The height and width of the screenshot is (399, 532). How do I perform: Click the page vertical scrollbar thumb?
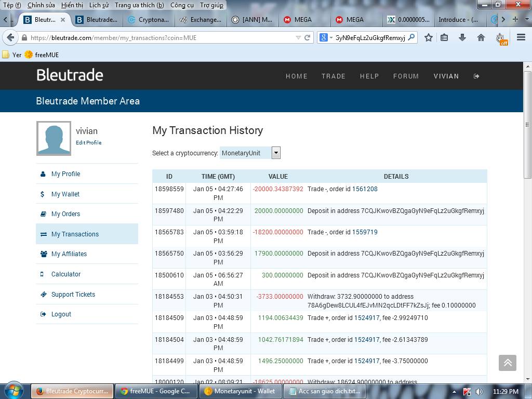coord(527,125)
